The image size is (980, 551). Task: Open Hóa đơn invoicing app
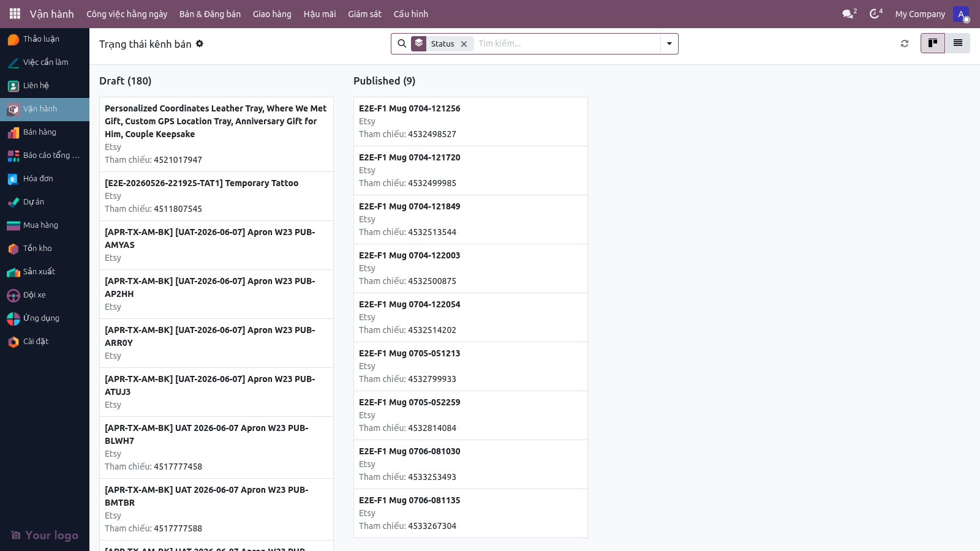(45, 179)
